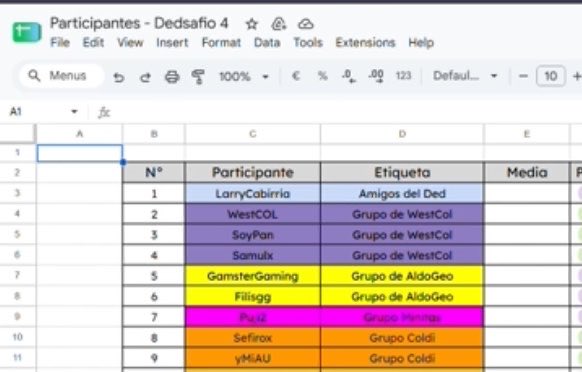
Task: Select the Samulx cell
Action: tap(253, 255)
